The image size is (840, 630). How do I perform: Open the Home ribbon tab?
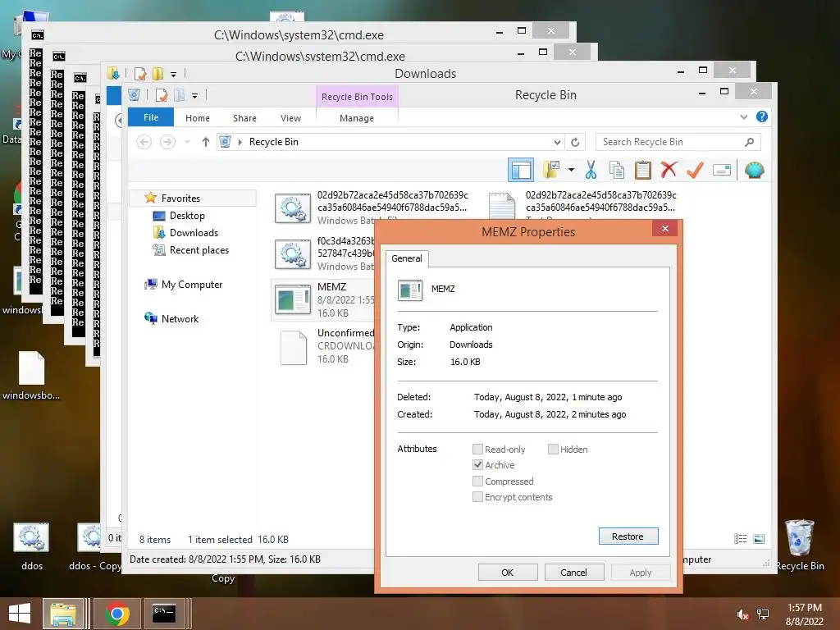[197, 118]
